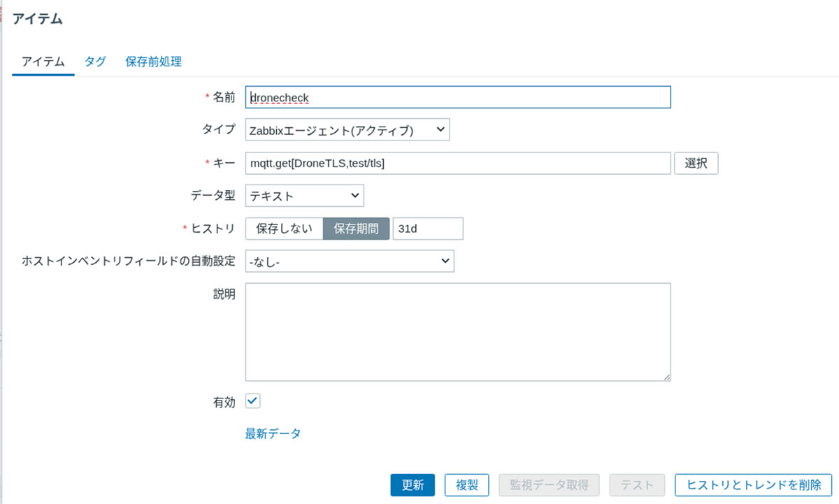Switch to the タグ tab
839x504 pixels.
click(95, 62)
